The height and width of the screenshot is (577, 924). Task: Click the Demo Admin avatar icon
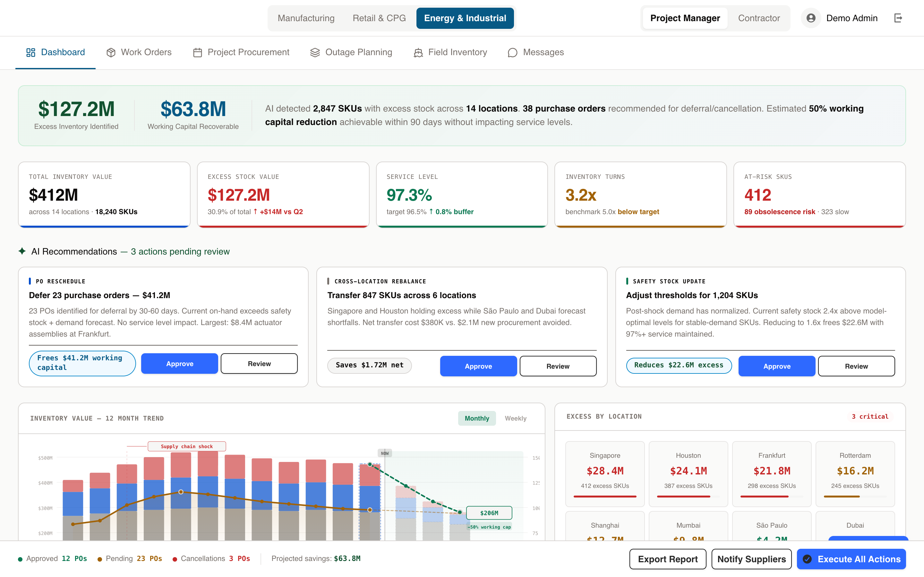pos(811,18)
